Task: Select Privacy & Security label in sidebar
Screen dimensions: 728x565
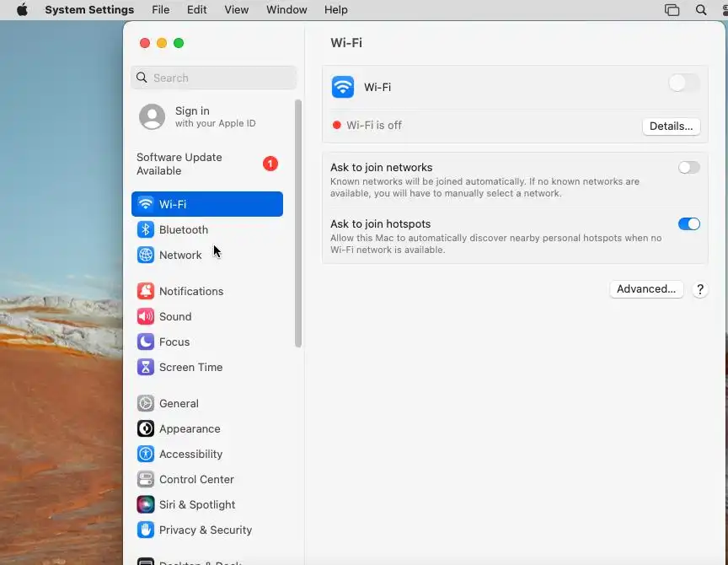Action: pos(206,530)
